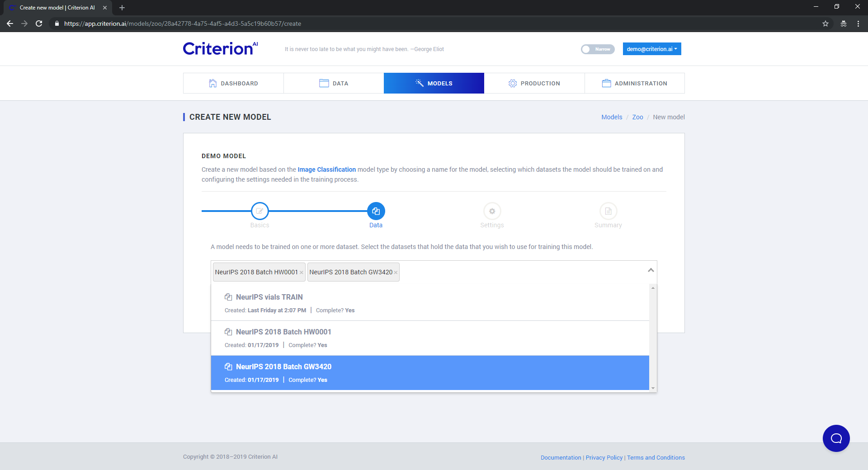Open the Terms and Conditions link

(x=656, y=457)
